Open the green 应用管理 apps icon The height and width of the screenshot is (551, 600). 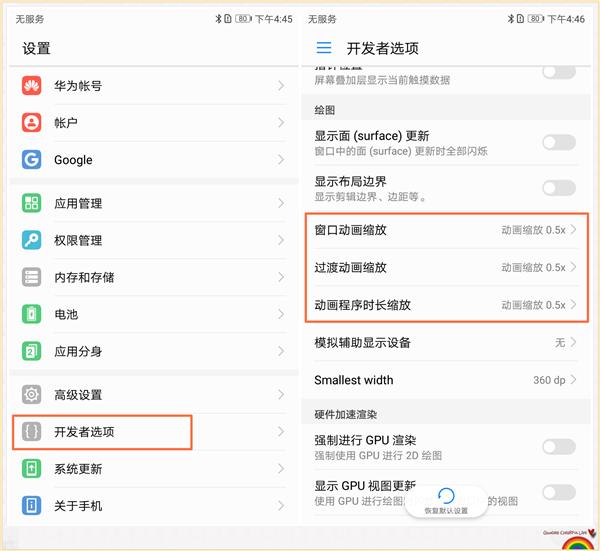click(31, 203)
